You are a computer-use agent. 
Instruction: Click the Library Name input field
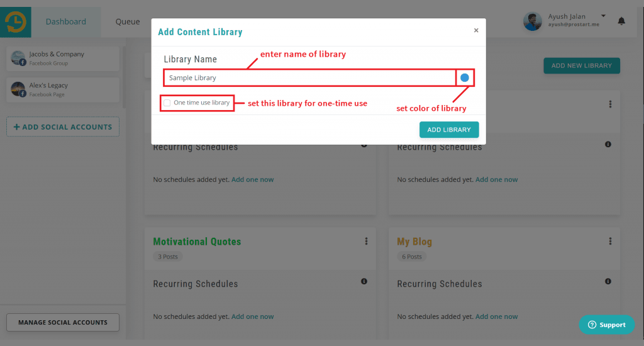click(x=309, y=78)
